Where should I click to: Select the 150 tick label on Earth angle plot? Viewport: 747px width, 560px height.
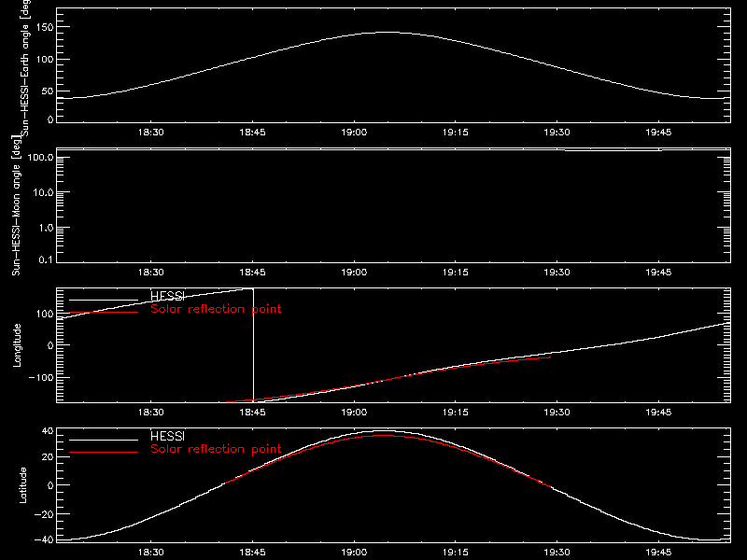pyautogui.click(x=45, y=27)
